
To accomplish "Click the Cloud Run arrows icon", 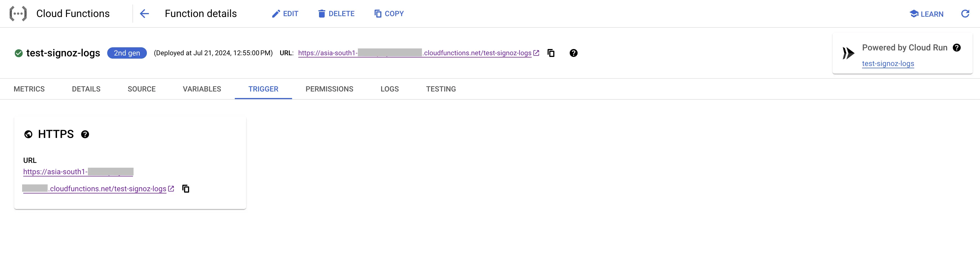I will click(x=848, y=53).
